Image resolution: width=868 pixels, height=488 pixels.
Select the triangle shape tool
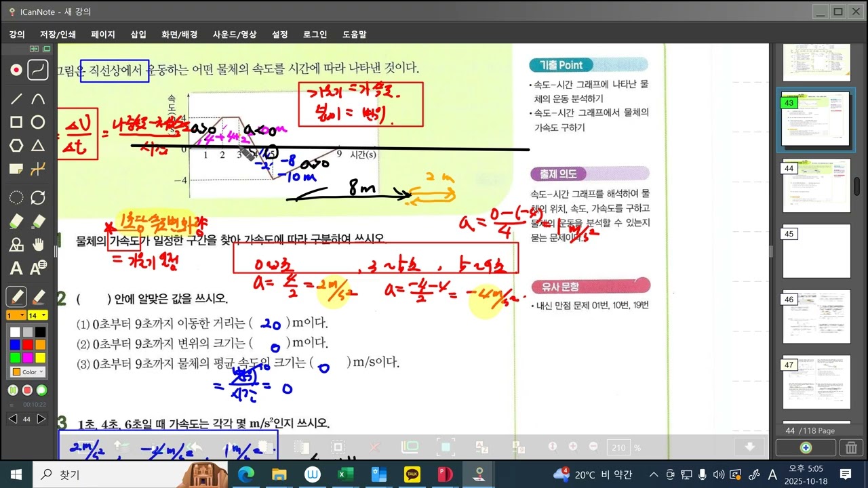(39, 145)
